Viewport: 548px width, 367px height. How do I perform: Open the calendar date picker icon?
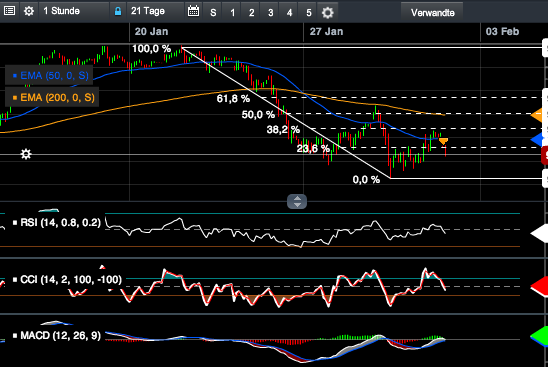193,11
